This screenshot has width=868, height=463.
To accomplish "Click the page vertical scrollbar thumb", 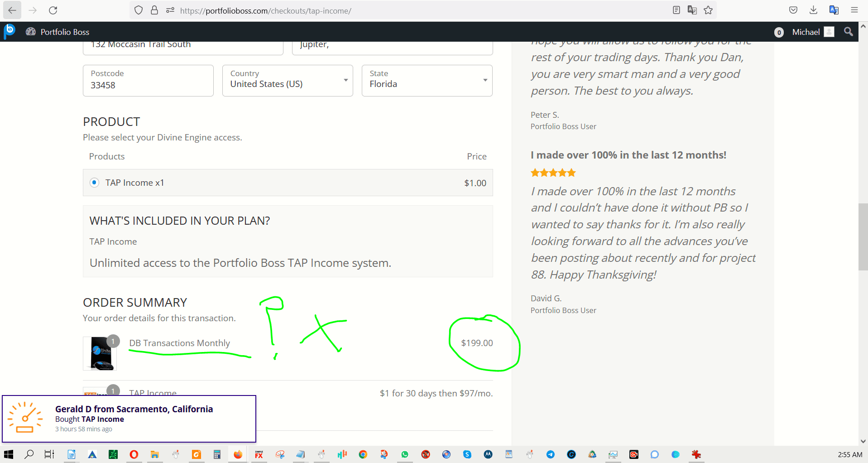I will [863, 236].
